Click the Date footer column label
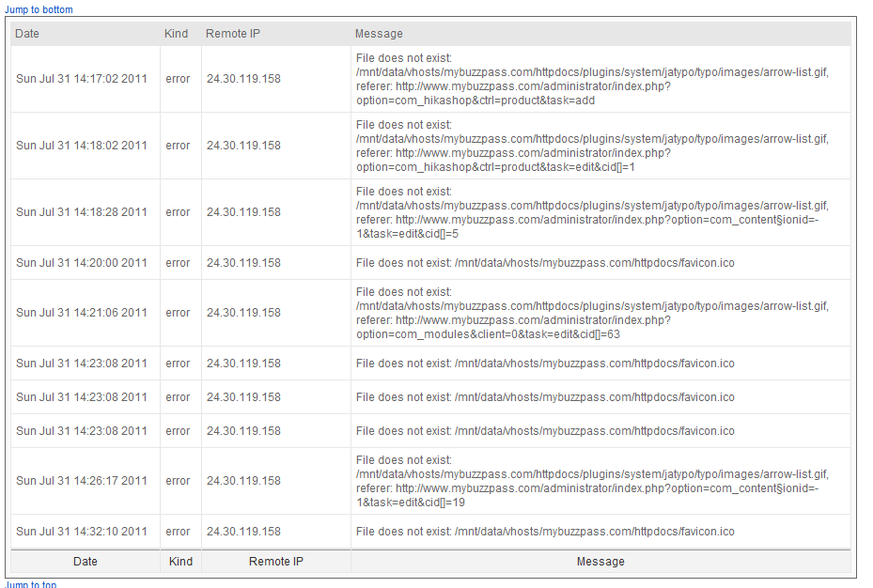The width and height of the screenshot is (873, 588). click(86, 562)
